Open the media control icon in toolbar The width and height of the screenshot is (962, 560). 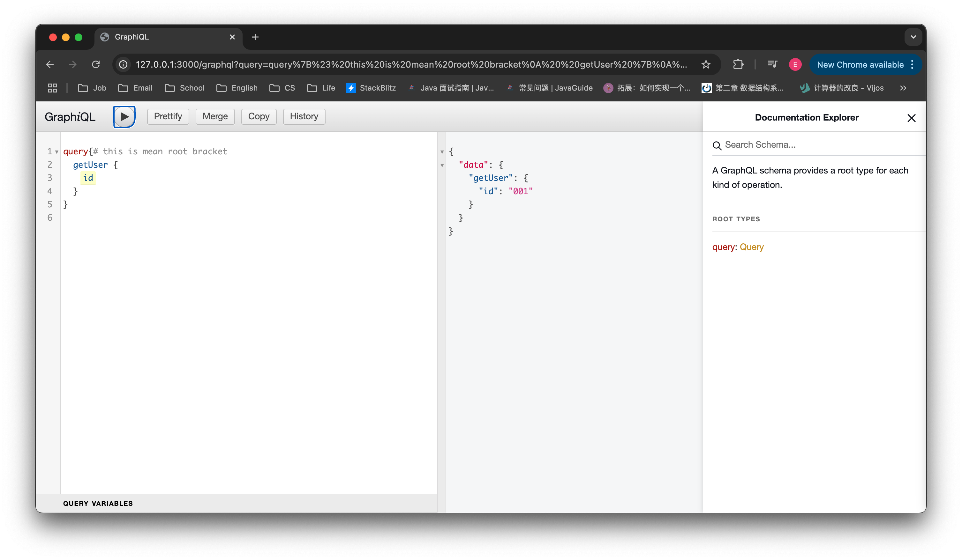[x=772, y=64]
